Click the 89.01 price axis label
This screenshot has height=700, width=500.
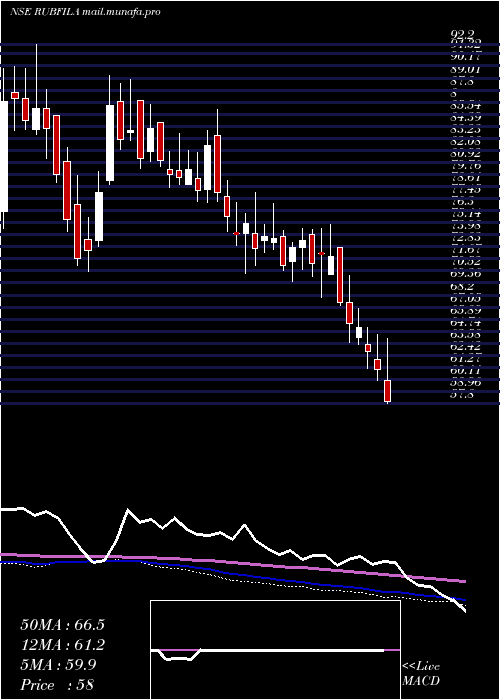[x=465, y=69]
